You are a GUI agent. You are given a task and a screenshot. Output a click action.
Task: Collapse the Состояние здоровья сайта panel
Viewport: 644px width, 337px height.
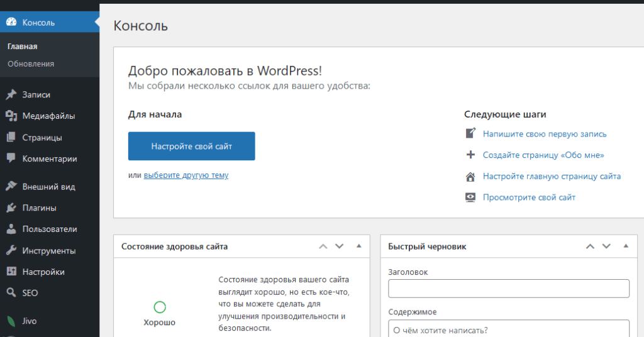pyautogui.click(x=359, y=246)
